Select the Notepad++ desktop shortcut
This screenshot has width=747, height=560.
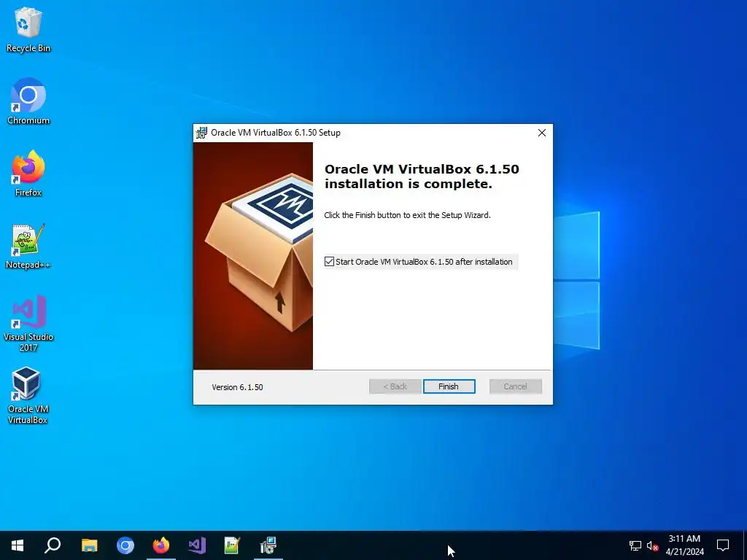tap(28, 246)
